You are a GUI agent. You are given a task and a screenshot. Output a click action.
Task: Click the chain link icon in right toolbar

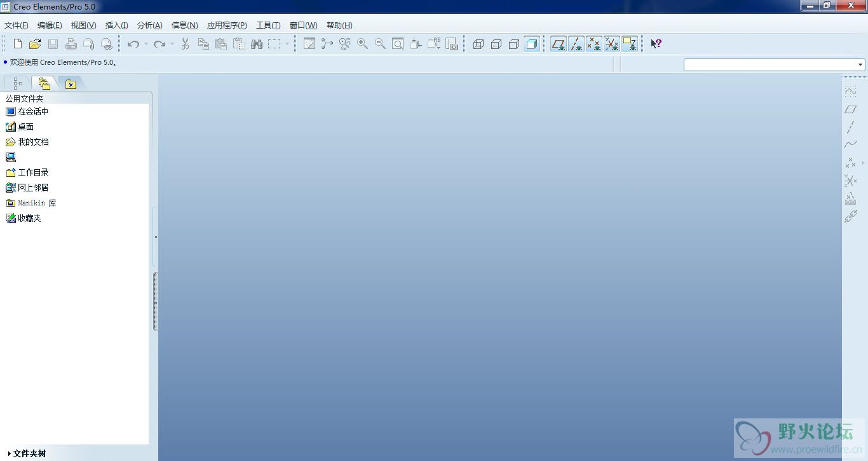click(850, 216)
